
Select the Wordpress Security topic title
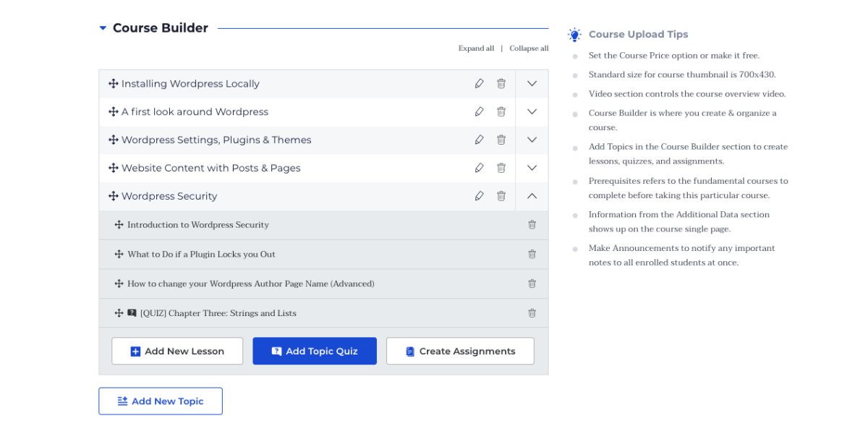click(169, 196)
